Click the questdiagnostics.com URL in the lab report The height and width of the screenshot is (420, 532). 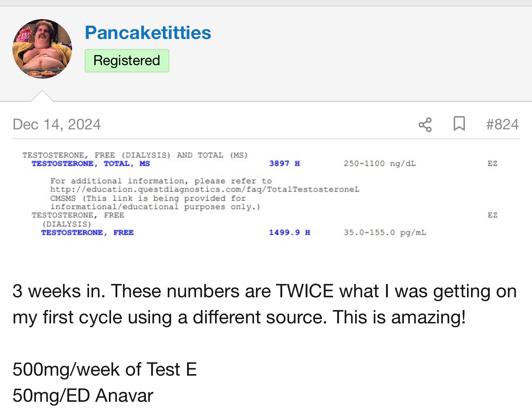(x=205, y=189)
